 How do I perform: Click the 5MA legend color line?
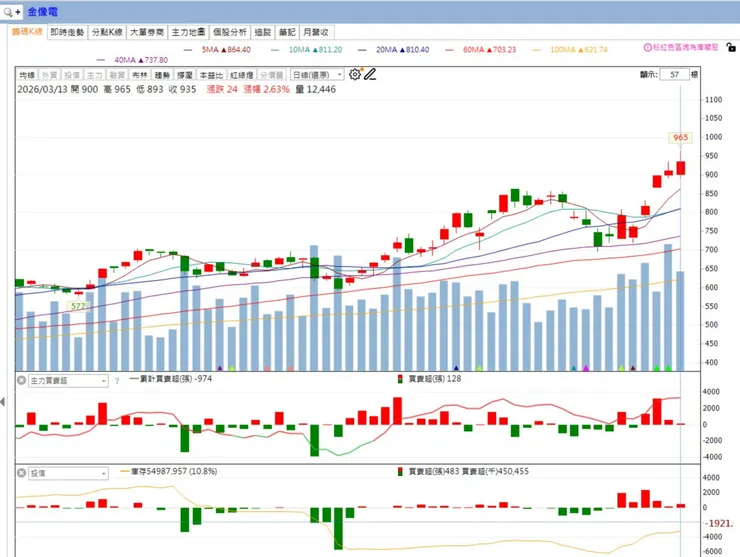tap(188, 50)
